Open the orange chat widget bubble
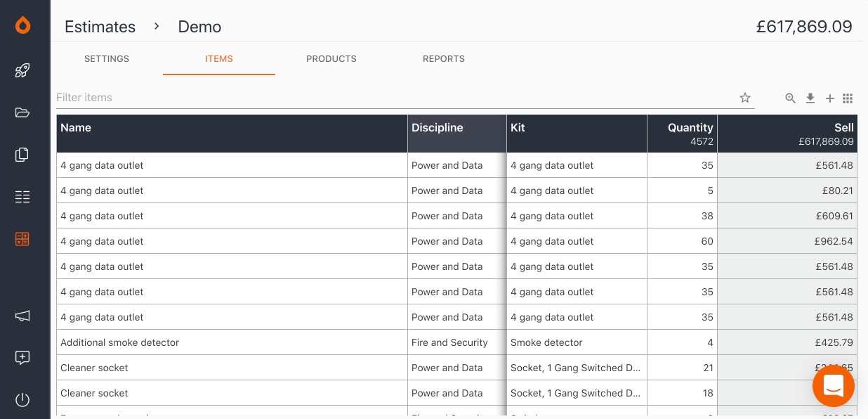Image resolution: width=868 pixels, height=419 pixels. pyautogui.click(x=834, y=386)
